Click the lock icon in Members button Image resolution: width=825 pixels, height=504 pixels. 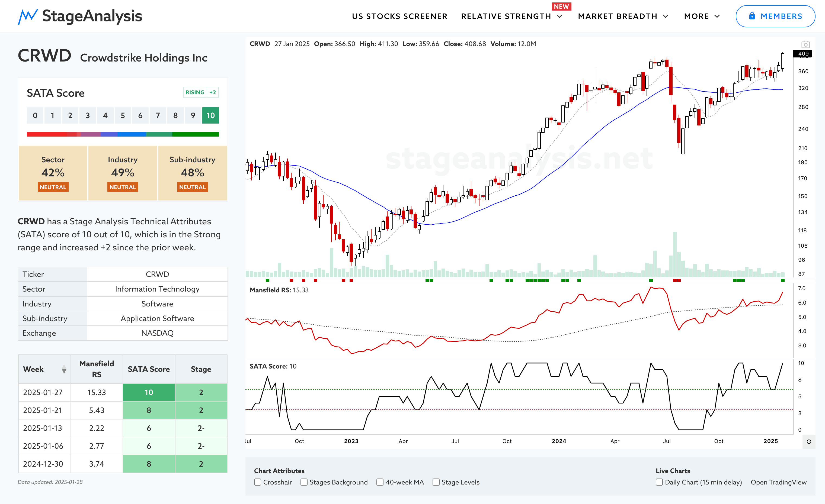(x=752, y=16)
